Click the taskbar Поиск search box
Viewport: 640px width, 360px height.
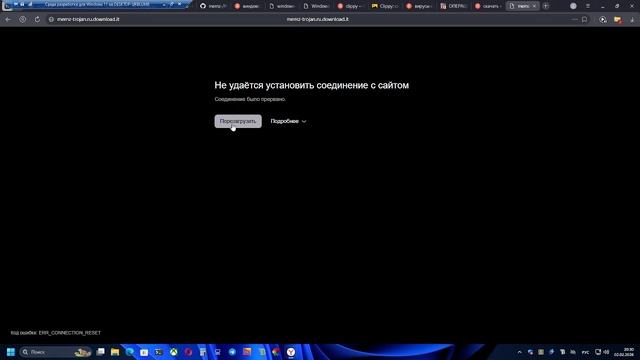point(56,352)
